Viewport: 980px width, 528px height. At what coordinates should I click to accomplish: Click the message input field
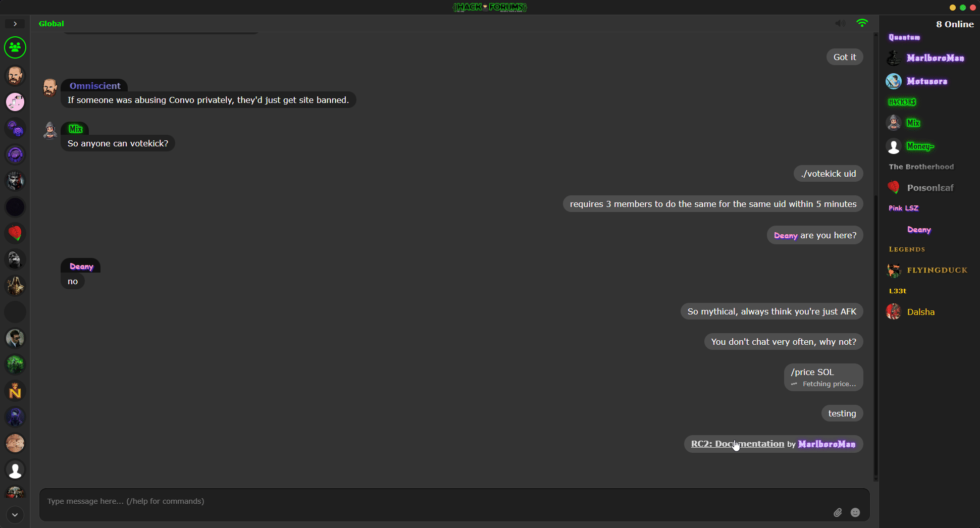(x=454, y=505)
